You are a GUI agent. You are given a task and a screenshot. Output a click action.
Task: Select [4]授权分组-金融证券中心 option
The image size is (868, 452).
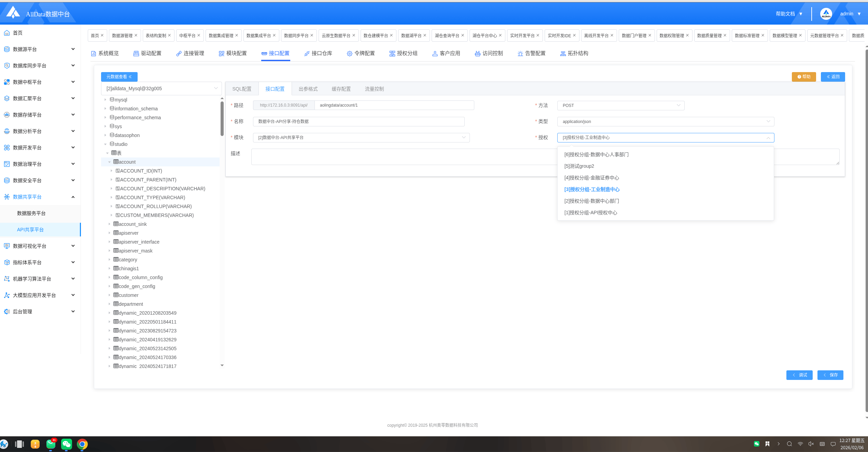(x=591, y=178)
